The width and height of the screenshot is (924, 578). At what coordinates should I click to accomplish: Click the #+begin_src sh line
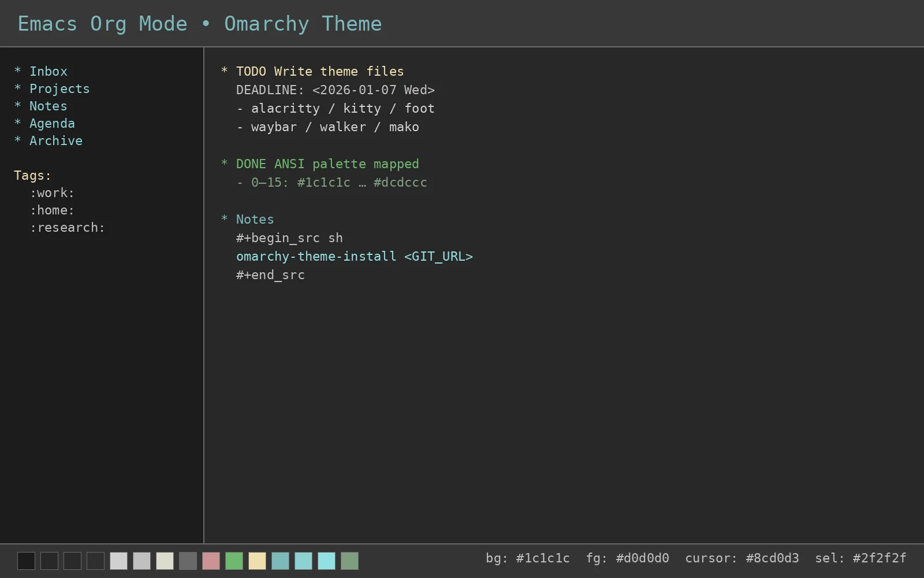(x=289, y=238)
